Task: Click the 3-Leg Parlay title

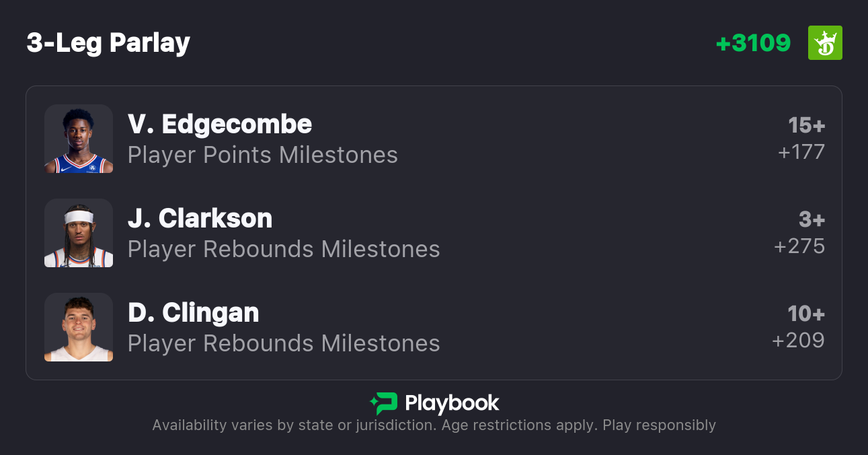Action: click(x=108, y=43)
